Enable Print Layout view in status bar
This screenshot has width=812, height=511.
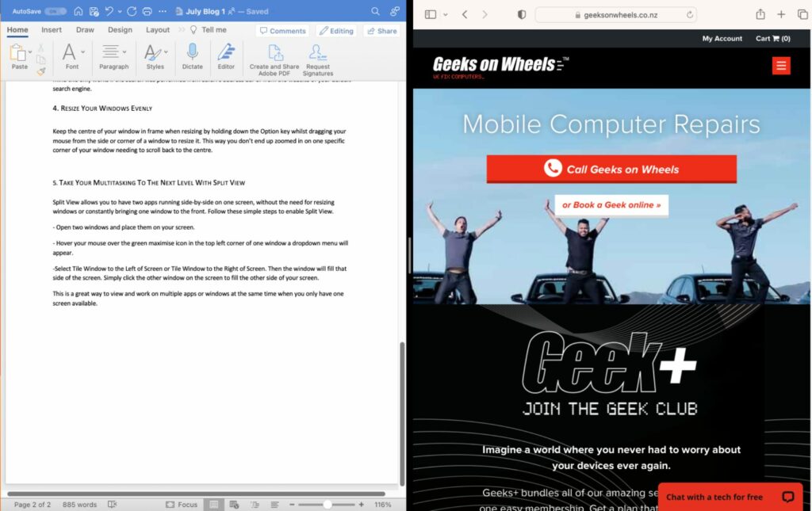[212, 503]
